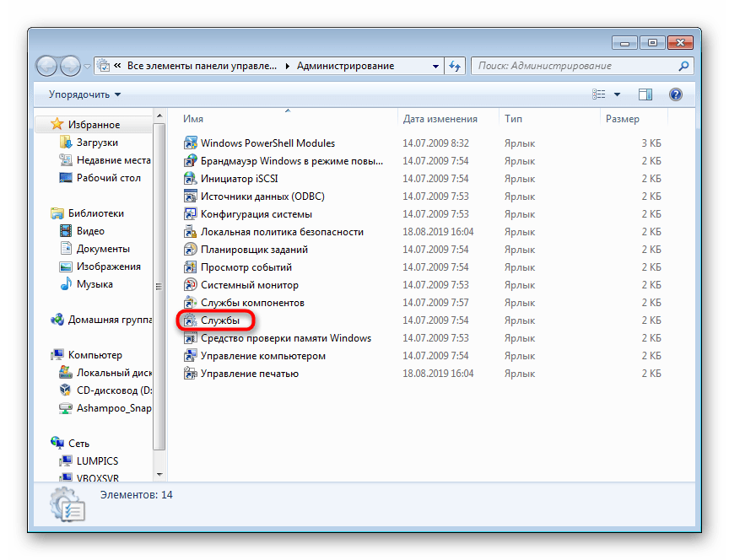Open Документы under Библиотеки

point(103,249)
